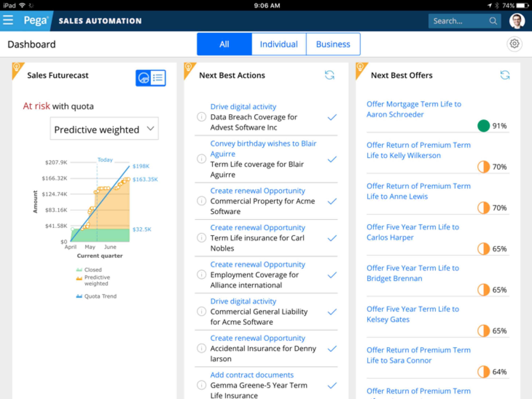
Task: Refresh the Next Best Actions list
Action: [x=329, y=75]
